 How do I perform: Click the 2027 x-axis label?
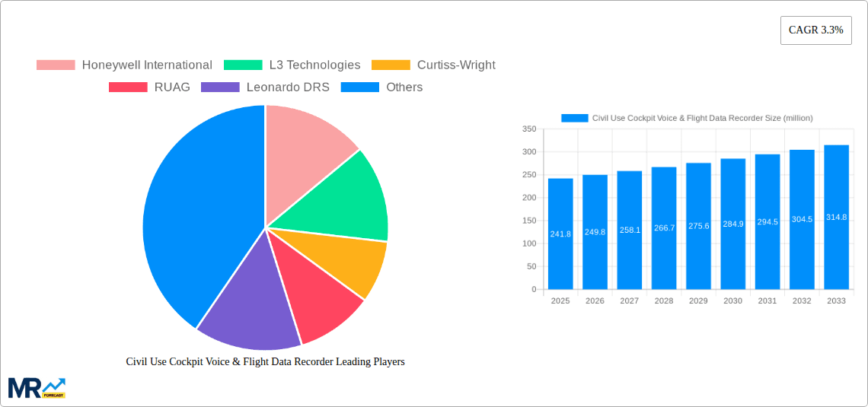(630, 300)
